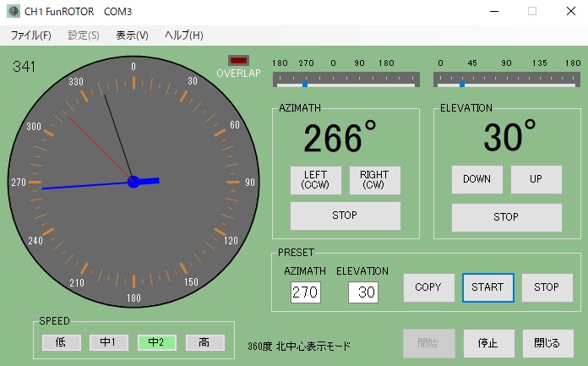Click the red OVERLAP indicator lamp

click(x=239, y=61)
